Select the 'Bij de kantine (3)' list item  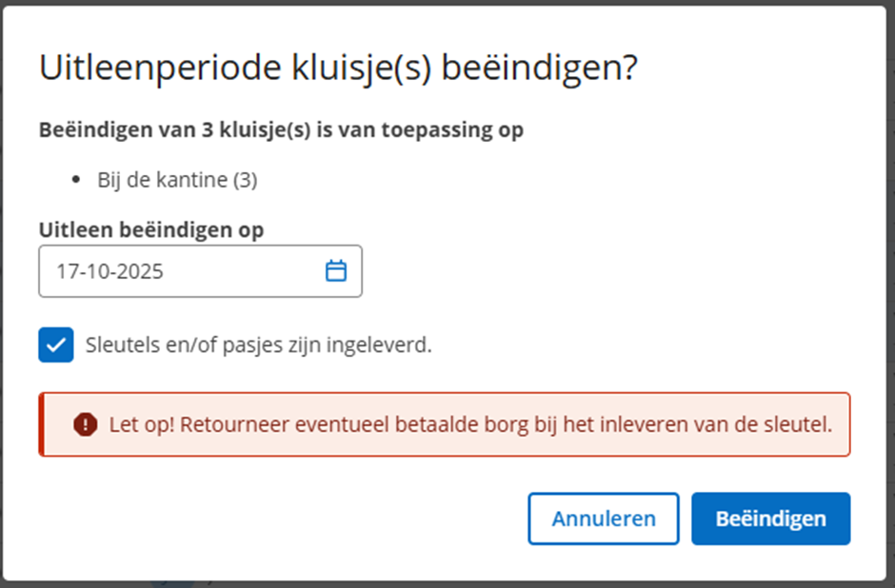pyautogui.click(x=177, y=180)
